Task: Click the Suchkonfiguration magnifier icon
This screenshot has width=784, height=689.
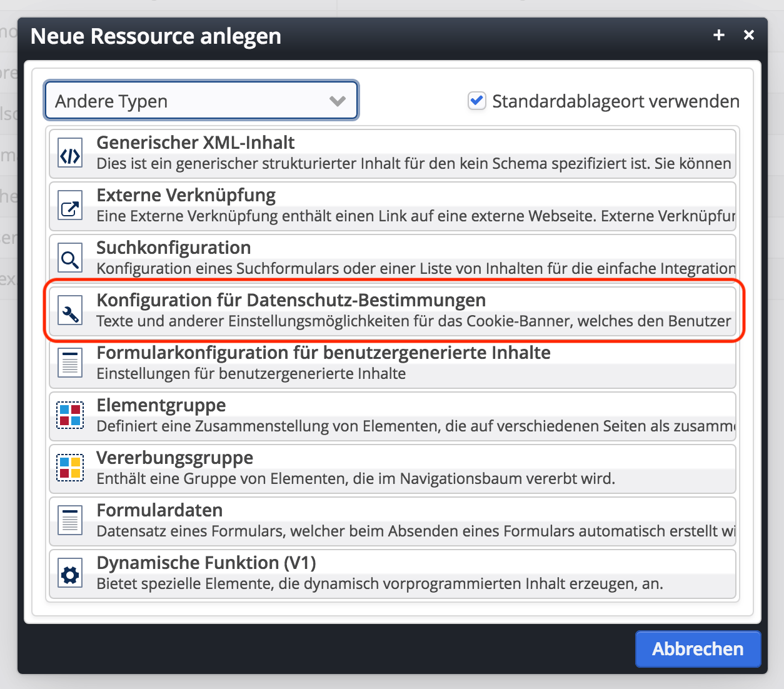Action: pos(70,259)
